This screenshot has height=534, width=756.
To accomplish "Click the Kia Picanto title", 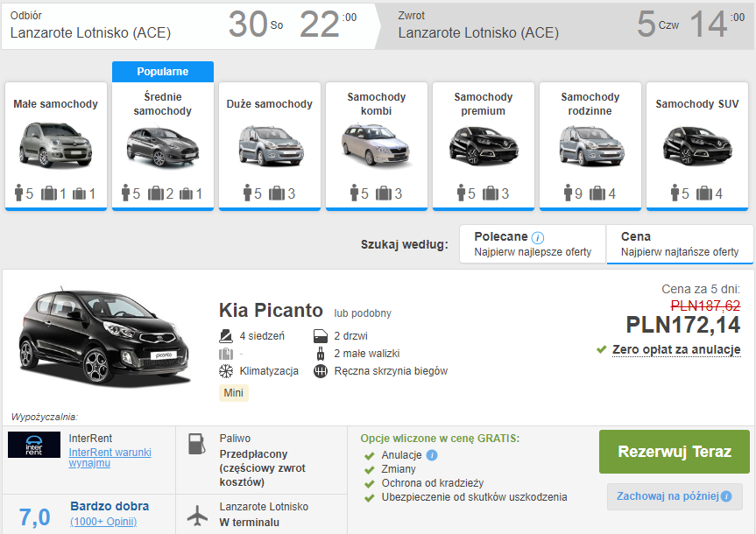I will tap(271, 311).
